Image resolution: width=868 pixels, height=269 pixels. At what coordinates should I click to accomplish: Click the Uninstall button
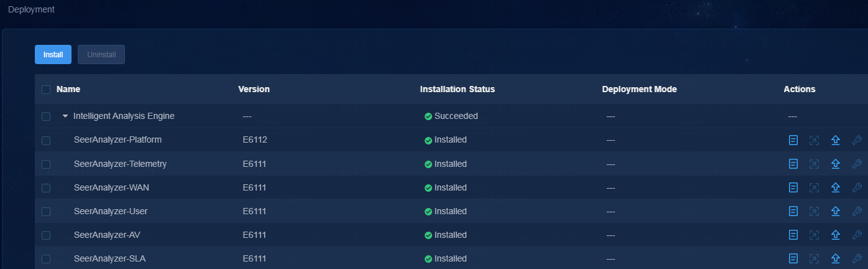coord(101,54)
